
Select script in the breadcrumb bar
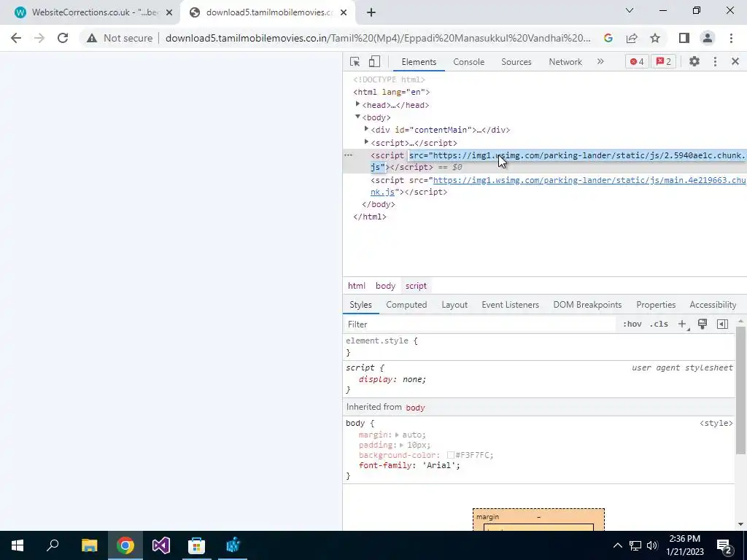416,286
